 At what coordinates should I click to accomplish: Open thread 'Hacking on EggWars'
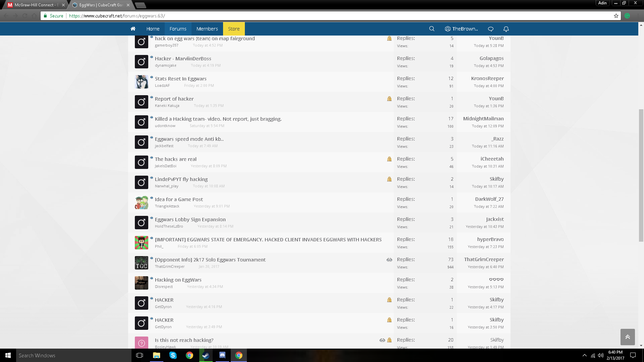click(x=178, y=280)
